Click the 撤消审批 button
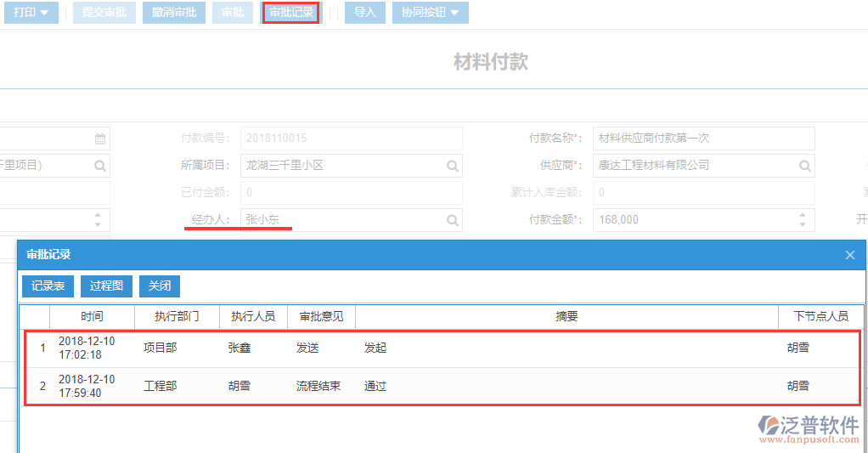 [x=174, y=12]
